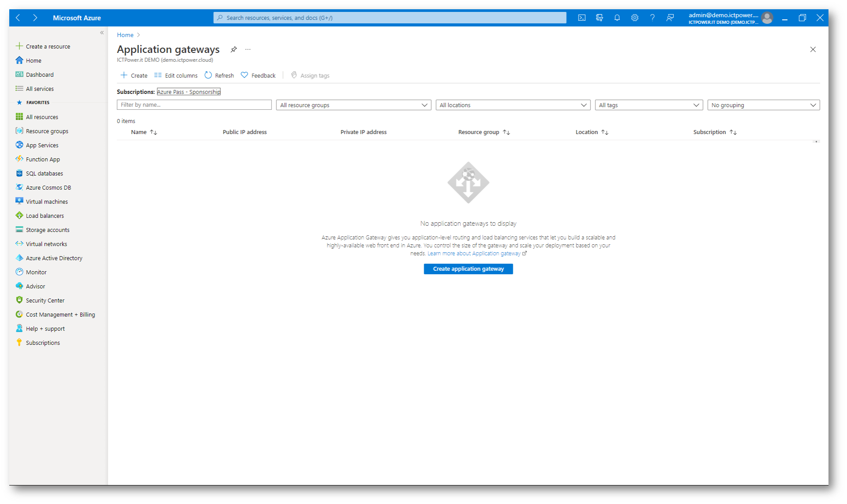Open SQL databases icon in sidebar
The image size is (847, 504).
tap(19, 173)
